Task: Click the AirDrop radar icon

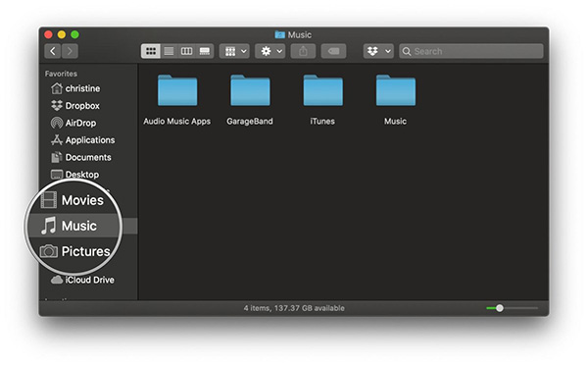Action: (57, 123)
